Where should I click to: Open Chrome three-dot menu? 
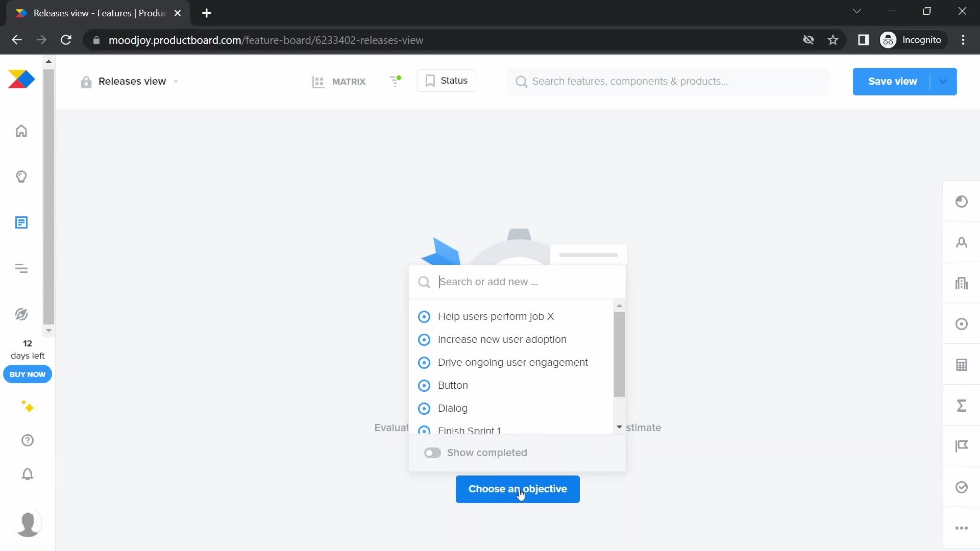963,40
